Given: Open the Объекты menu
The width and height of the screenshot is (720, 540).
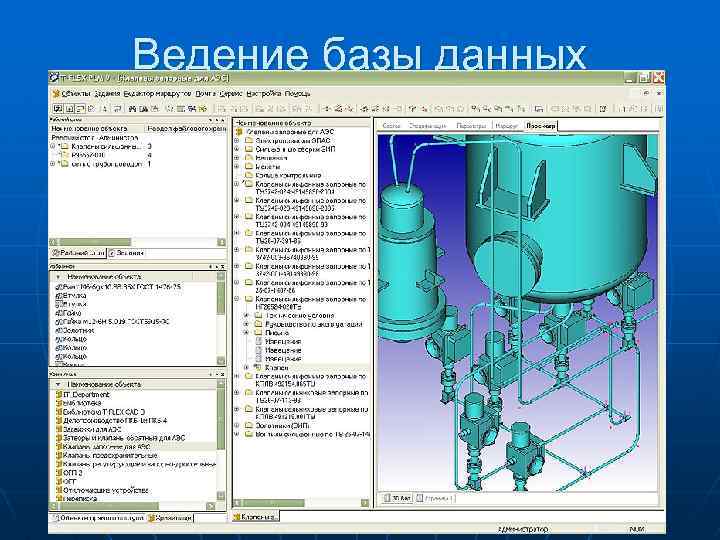Looking at the screenshot, I should click(76, 94).
